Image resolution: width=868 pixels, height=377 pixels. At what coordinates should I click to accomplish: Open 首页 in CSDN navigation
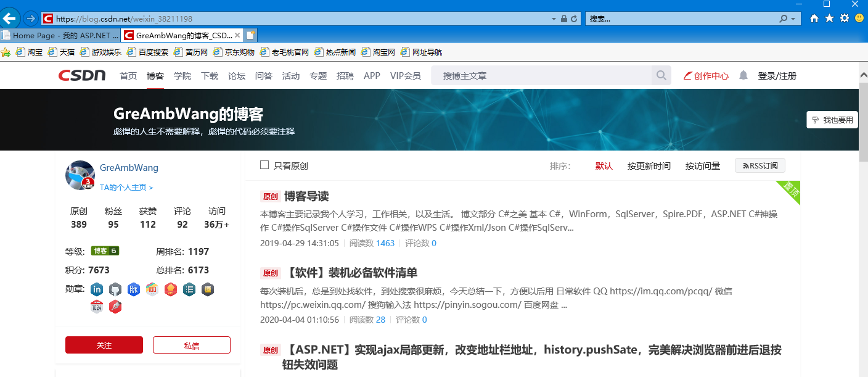[x=128, y=76]
